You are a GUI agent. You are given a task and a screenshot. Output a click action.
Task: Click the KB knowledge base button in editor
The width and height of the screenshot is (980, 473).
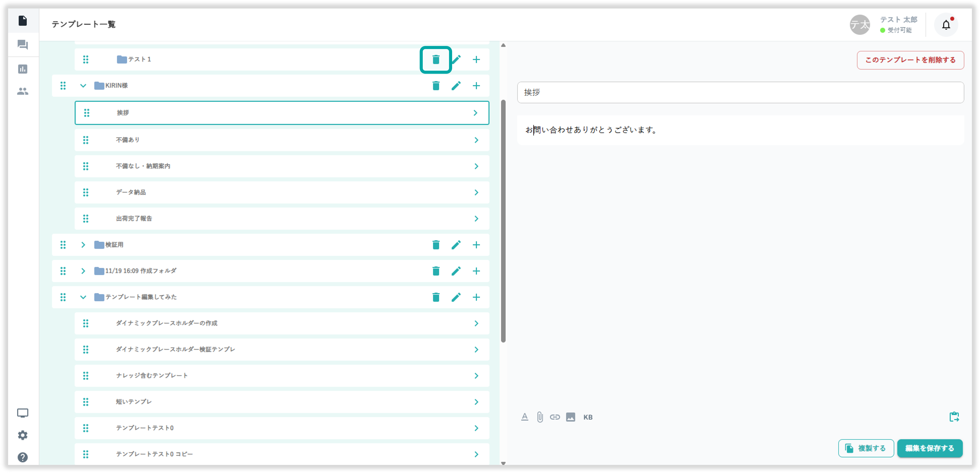point(588,417)
